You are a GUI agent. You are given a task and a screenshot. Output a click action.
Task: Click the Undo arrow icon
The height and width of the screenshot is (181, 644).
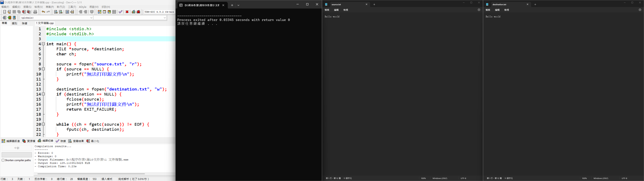point(43,12)
